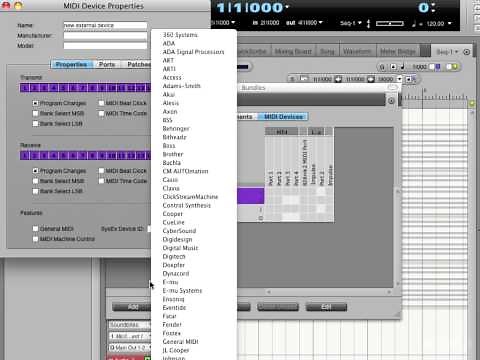
Task: Select Ensoniq from the list
Action: [173, 299]
